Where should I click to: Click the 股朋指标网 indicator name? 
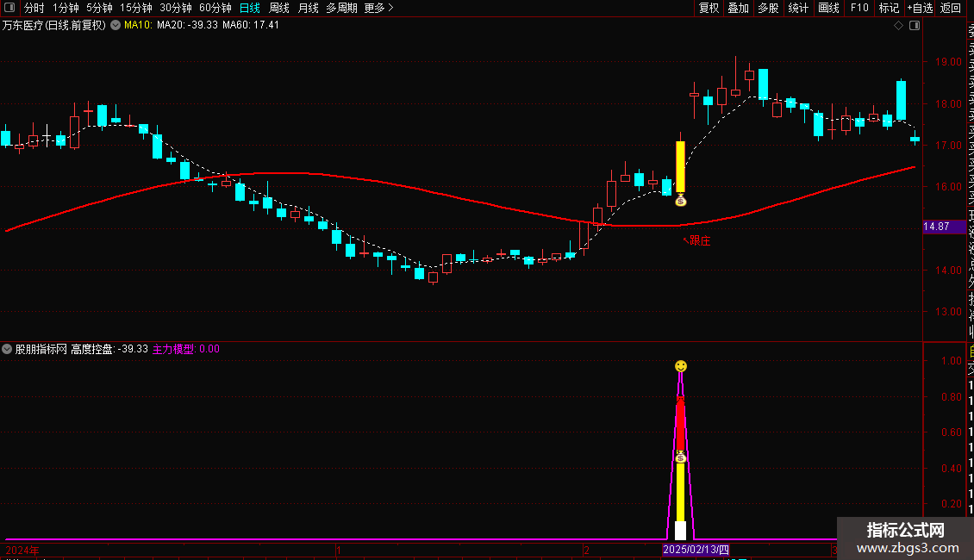pos(41,349)
